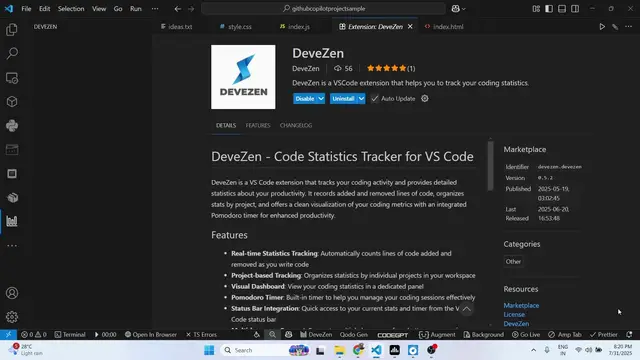640x360 pixels.
Task: Open Manage gear icon in activity bar
Action: tap(12, 317)
